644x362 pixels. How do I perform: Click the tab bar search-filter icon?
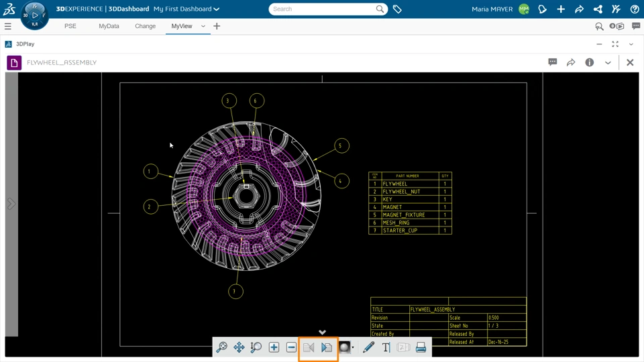pyautogui.click(x=599, y=26)
